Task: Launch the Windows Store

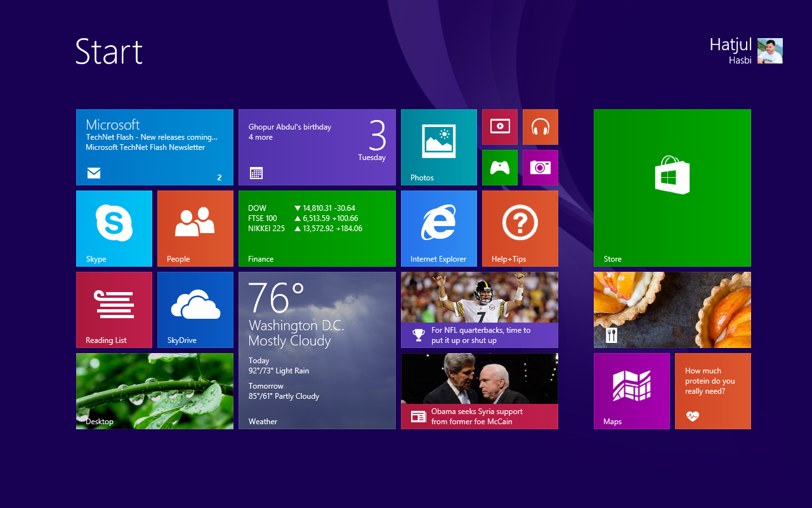Action: click(672, 187)
